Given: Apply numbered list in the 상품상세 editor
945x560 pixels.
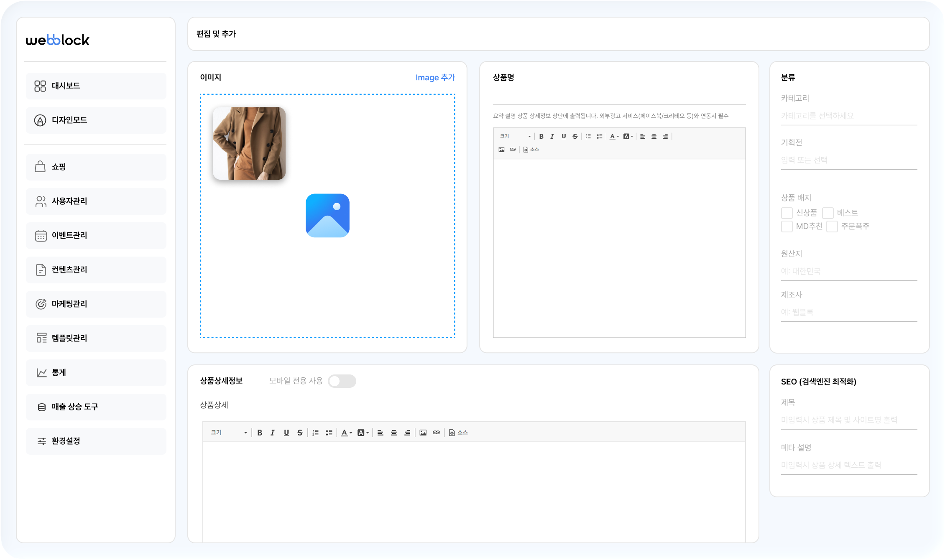Looking at the screenshot, I should tap(315, 433).
